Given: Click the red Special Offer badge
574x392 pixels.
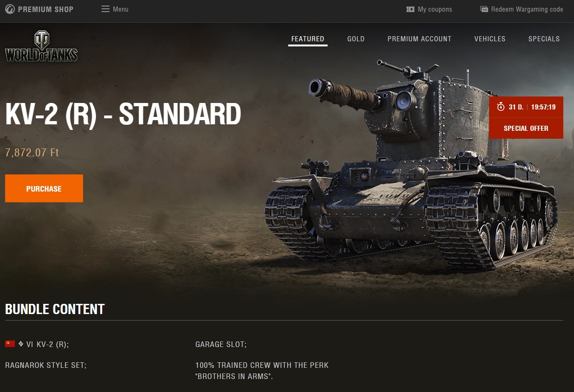Looking at the screenshot, I should (x=526, y=128).
